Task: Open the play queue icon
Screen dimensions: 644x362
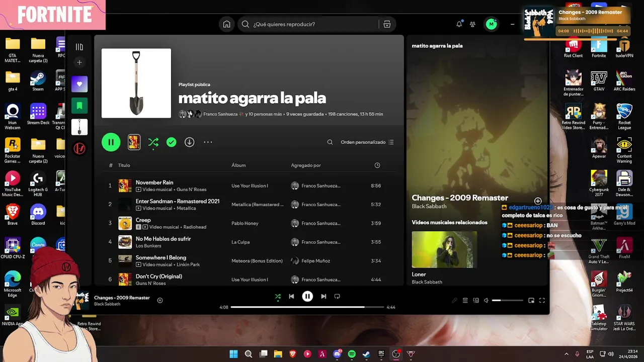Action: point(465,301)
